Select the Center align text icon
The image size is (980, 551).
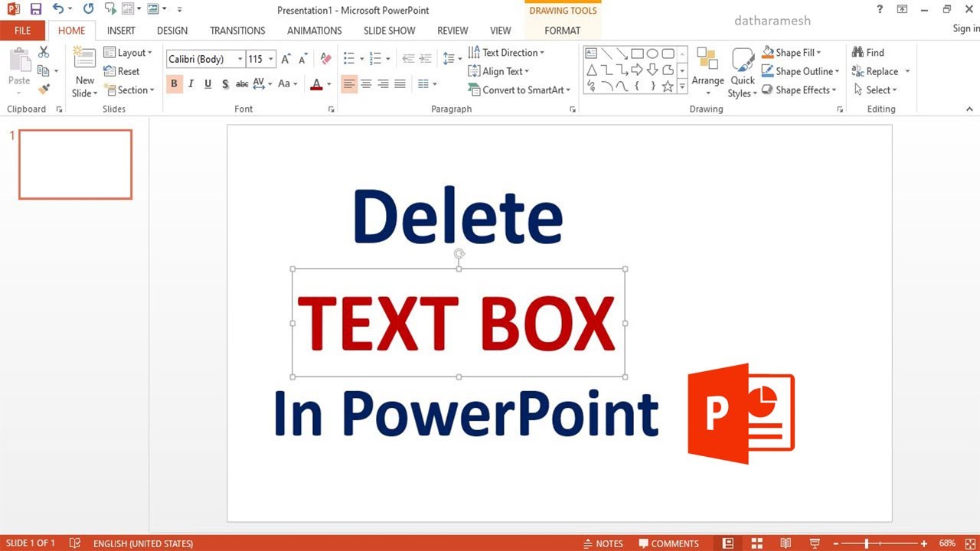click(366, 83)
